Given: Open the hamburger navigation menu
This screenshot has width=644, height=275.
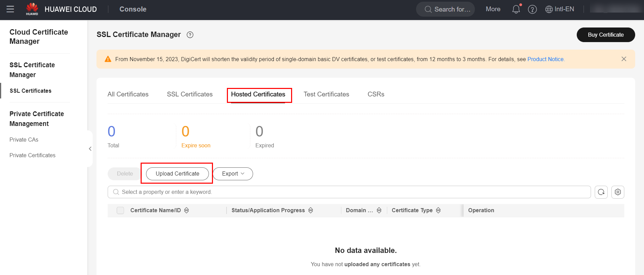Looking at the screenshot, I should click(x=10, y=9).
